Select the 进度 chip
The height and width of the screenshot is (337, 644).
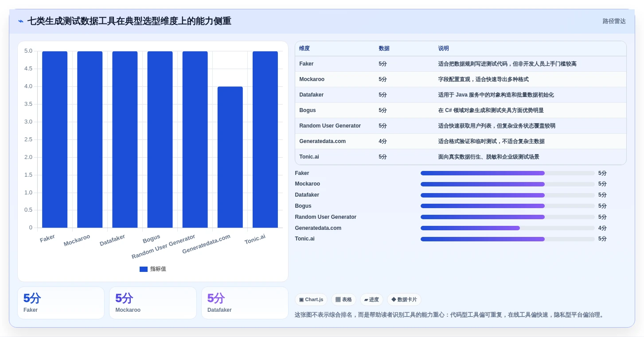click(x=371, y=300)
